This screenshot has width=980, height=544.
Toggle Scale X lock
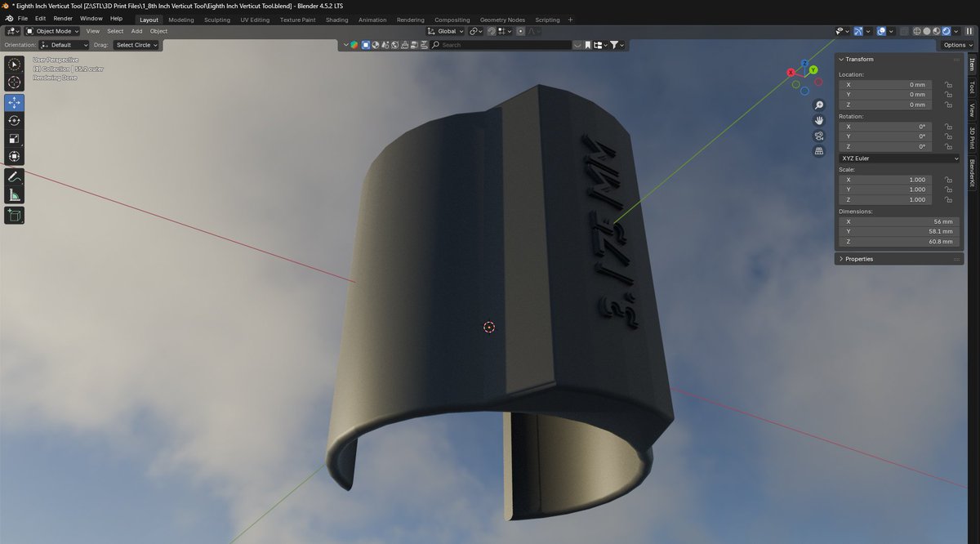click(x=948, y=180)
